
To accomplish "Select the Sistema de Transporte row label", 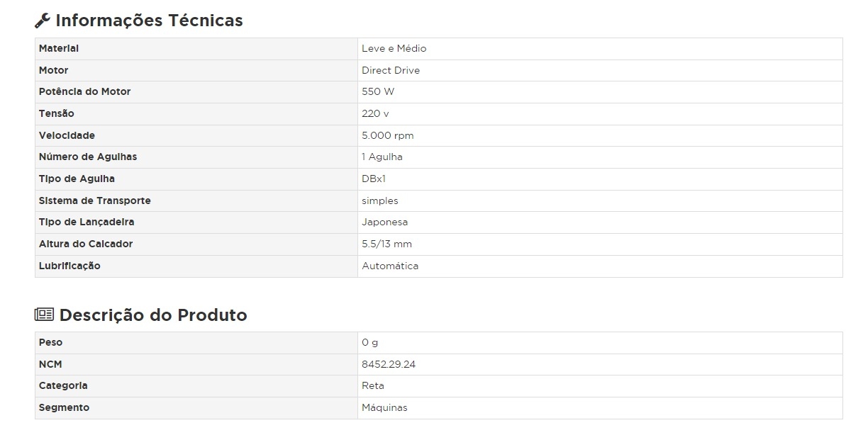I will pos(94,200).
